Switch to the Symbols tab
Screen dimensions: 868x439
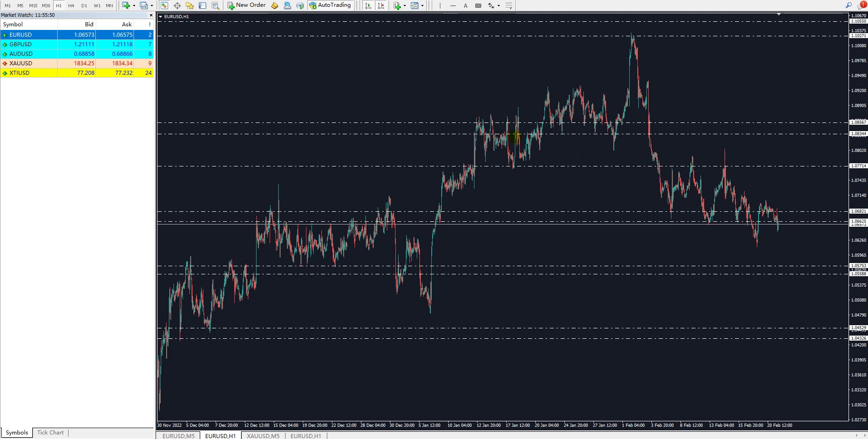[17, 433]
